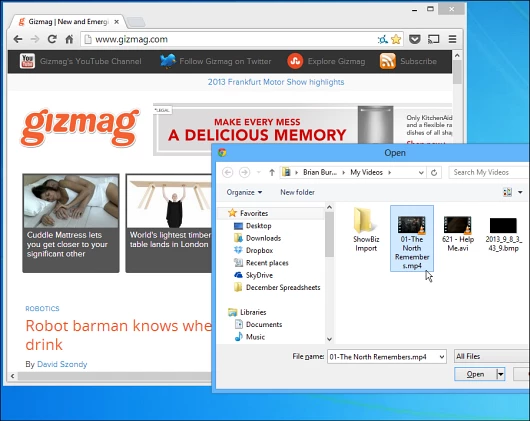Expand the File name combo box dropdown
The image size is (530, 421).
[x=441, y=357]
